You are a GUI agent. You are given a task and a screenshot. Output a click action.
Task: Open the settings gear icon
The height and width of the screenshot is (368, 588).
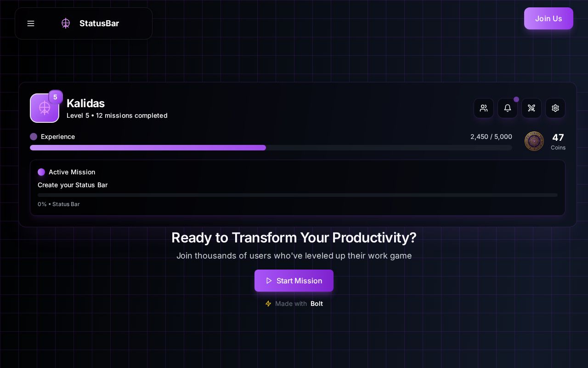click(x=555, y=108)
